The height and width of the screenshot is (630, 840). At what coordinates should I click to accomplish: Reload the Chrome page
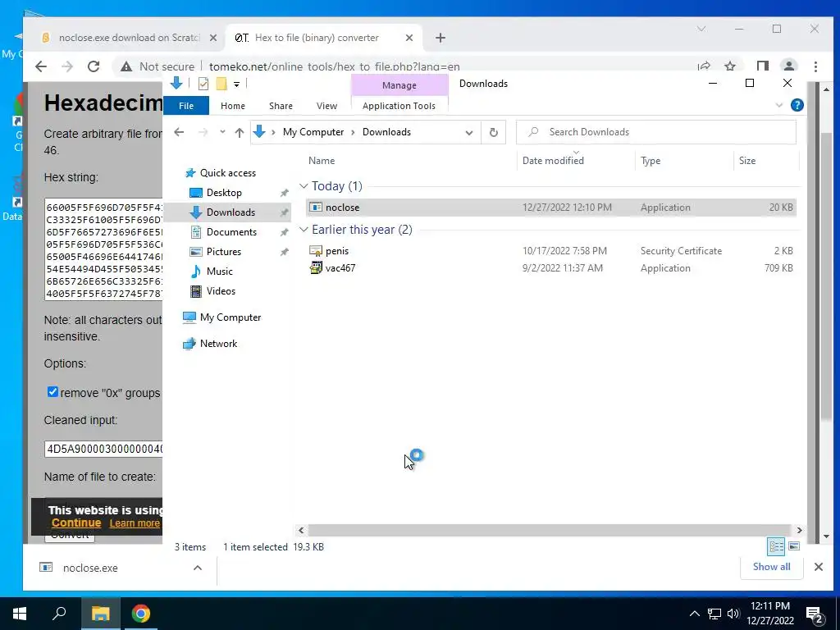coord(94,66)
